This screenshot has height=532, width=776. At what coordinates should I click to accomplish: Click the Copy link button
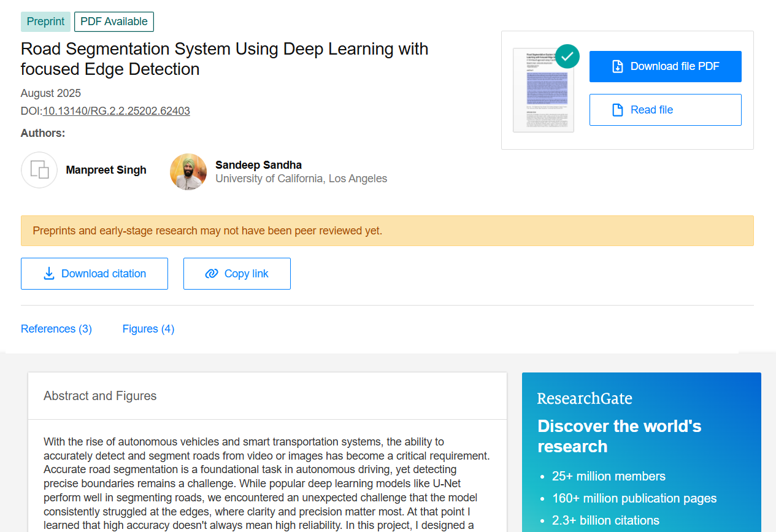237,274
